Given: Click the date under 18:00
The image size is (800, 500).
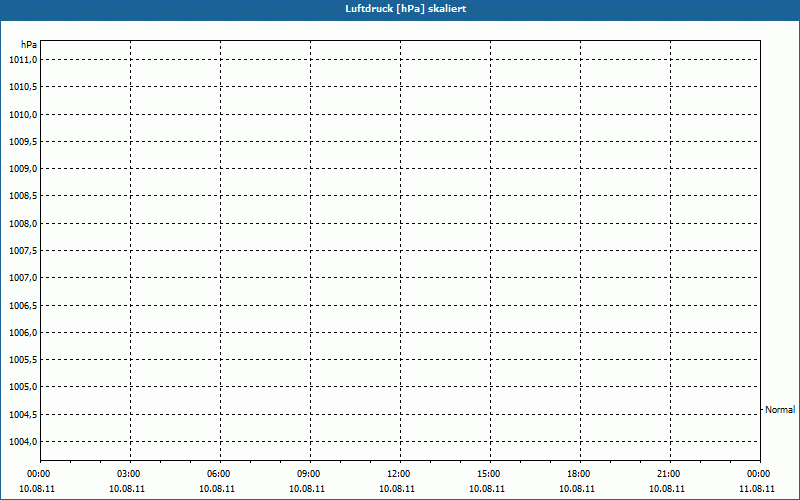Looking at the screenshot, I should (x=577, y=489).
